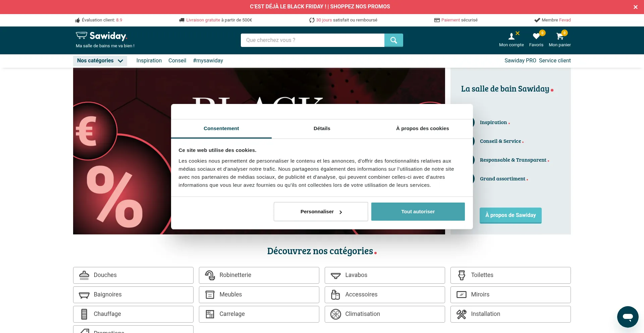This screenshot has height=333, width=644.
Task: Open the Installation category tile
Action: (510, 314)
